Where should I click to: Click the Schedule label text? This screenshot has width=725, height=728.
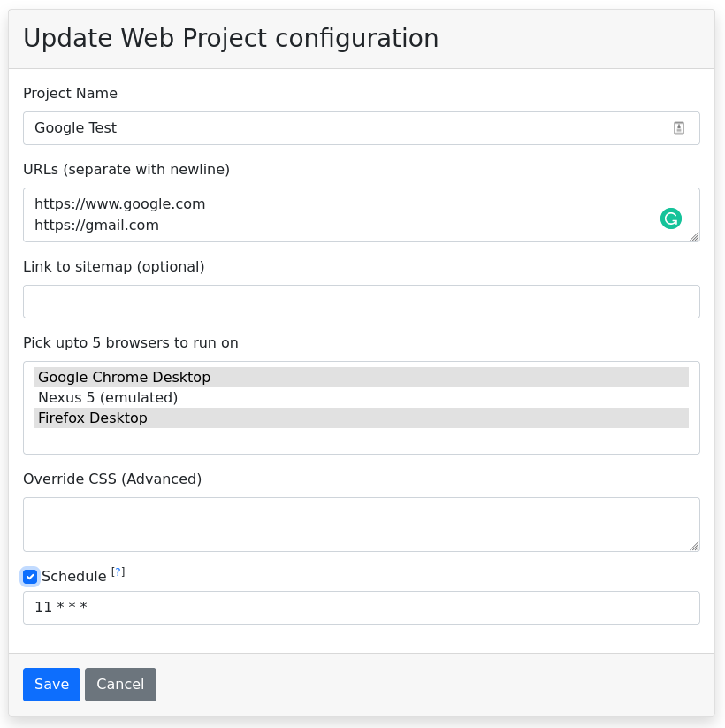pyautogui.click(x=73, y=577)
